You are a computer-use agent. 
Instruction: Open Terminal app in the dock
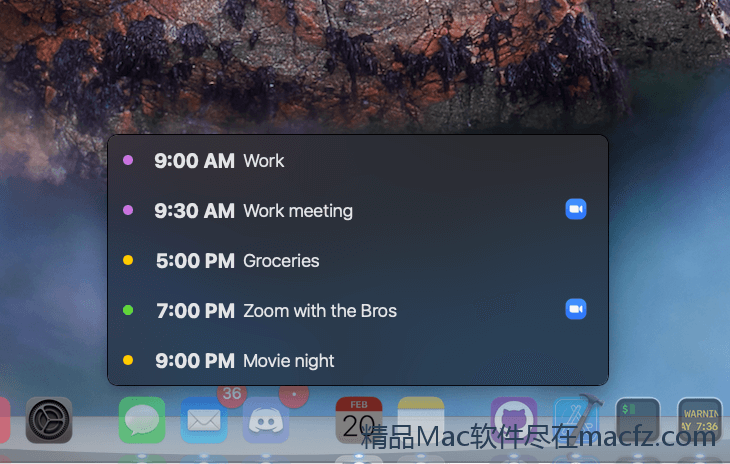point(638,420)
